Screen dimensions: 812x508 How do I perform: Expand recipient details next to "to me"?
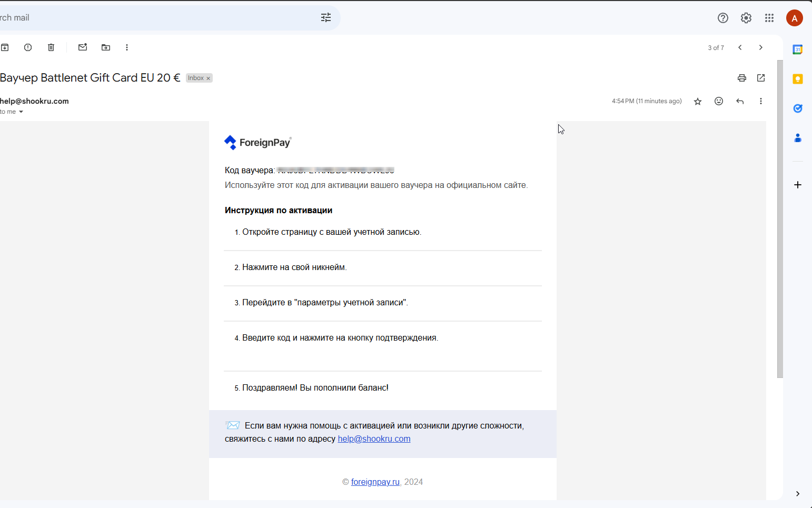[x=21, y=112]
